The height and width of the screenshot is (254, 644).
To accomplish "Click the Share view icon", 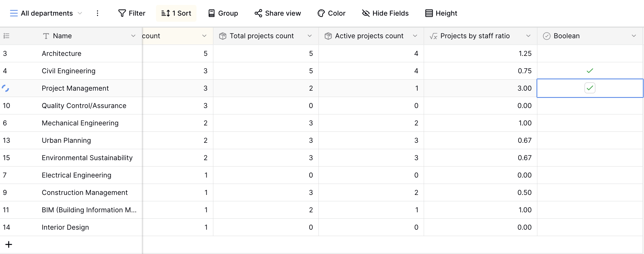I will pos(258,13).
